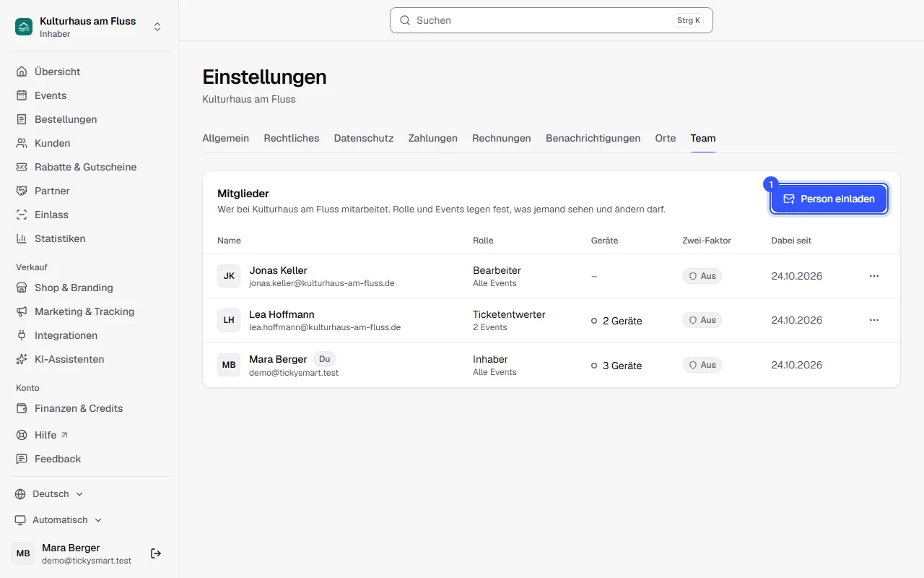Open Finanzen & Credits wallet icon

22,408
